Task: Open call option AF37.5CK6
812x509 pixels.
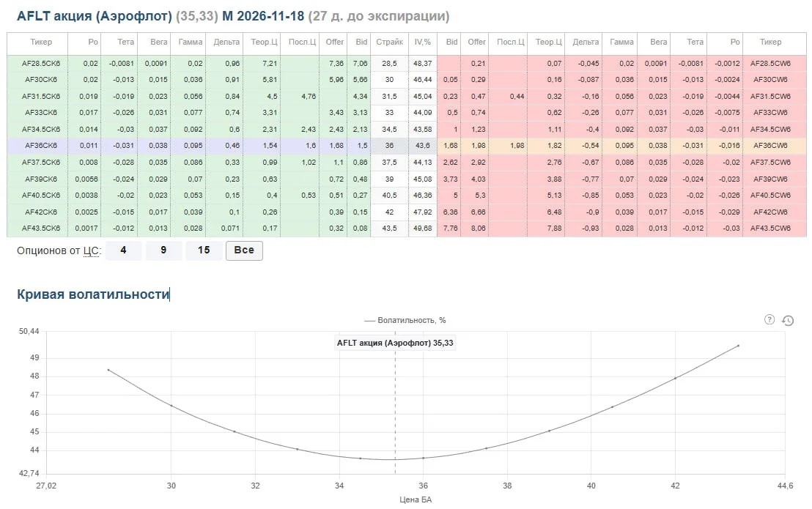Action: (41, 162)
